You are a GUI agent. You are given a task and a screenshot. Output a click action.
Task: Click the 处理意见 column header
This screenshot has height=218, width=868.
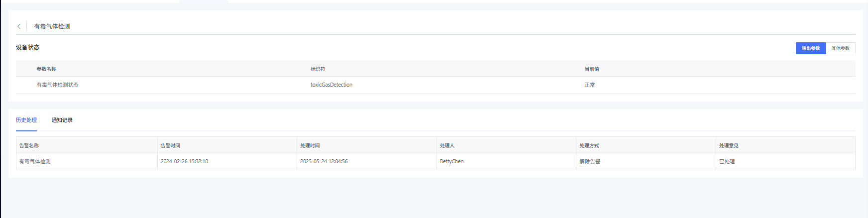[729, 146]
